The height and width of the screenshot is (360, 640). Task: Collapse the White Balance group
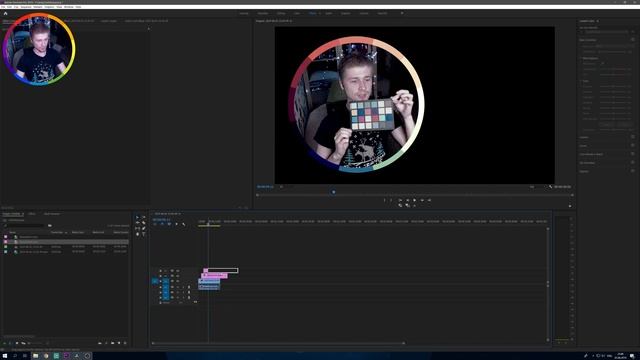point(582,58)
